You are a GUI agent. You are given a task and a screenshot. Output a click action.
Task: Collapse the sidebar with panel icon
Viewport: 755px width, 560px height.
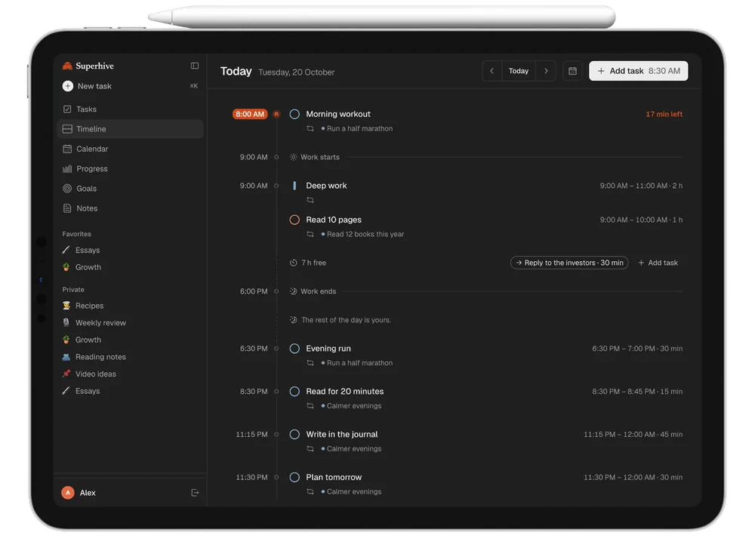[x=195, y=66]
